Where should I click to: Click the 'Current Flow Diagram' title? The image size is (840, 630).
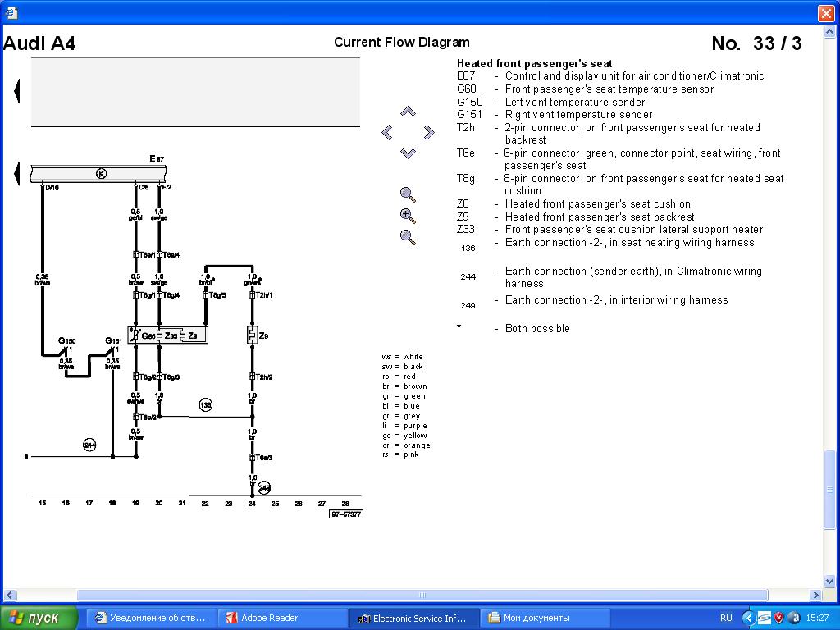402,43
